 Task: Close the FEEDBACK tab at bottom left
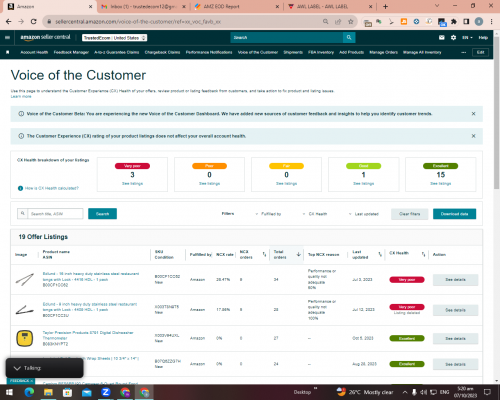tap(32, 381)
